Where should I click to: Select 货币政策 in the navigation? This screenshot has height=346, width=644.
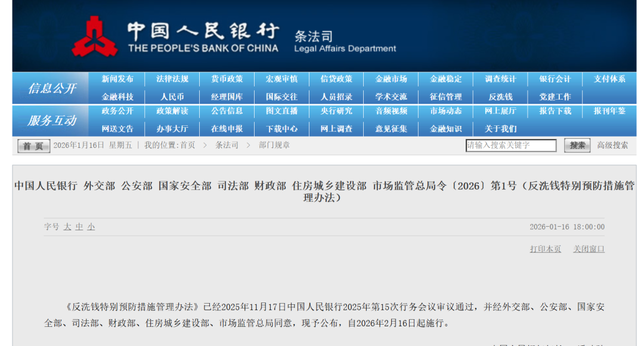pyautogui.click(x=227, y=79)
